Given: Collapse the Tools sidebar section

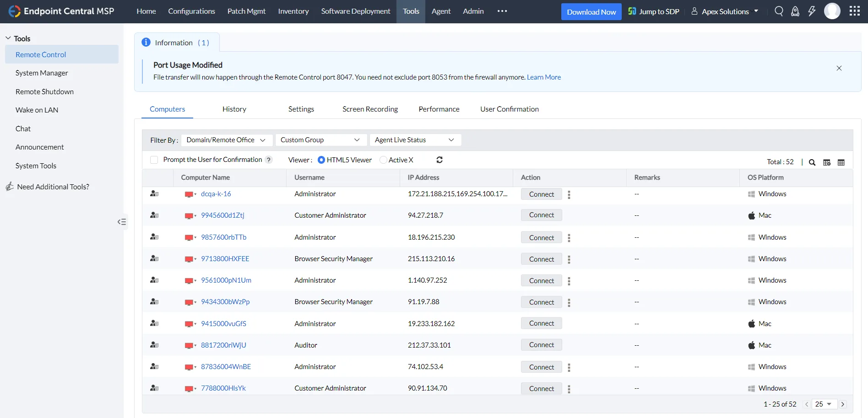Looking at the screenshot, I should pyautogui.click(x=8, y=38).
